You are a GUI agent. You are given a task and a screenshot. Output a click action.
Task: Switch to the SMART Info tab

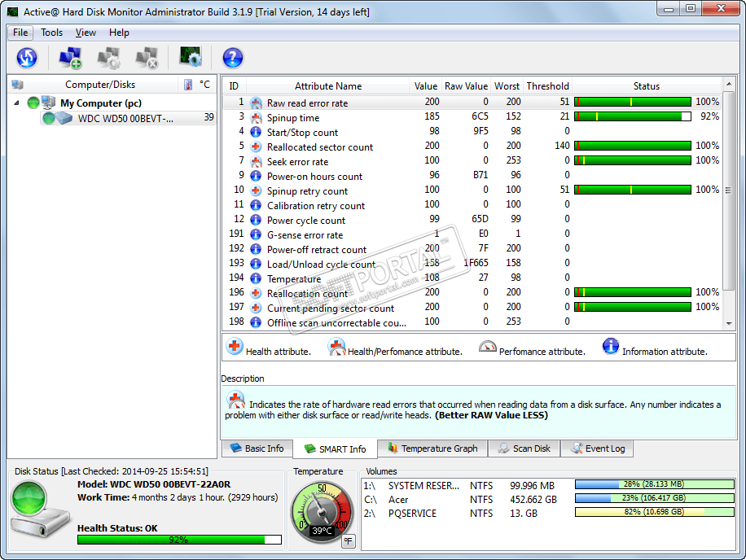(x=335, y=448)
